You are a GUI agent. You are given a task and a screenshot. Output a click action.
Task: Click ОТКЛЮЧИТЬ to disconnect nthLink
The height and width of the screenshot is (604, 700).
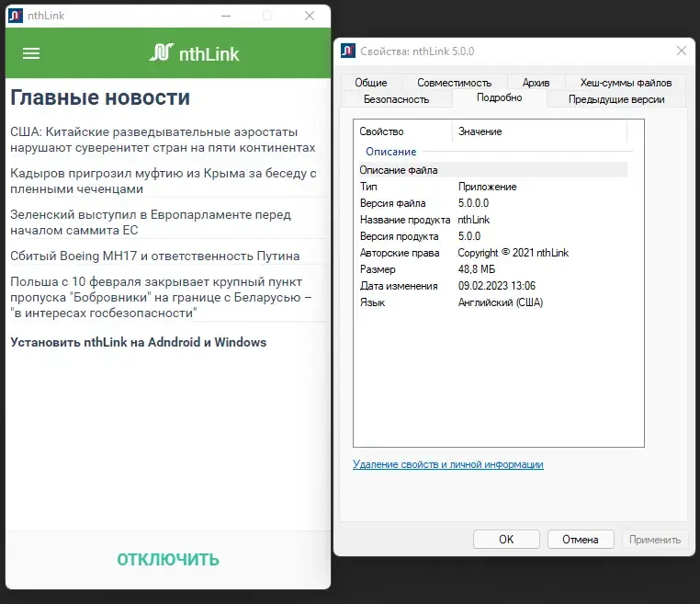(168, 559)
